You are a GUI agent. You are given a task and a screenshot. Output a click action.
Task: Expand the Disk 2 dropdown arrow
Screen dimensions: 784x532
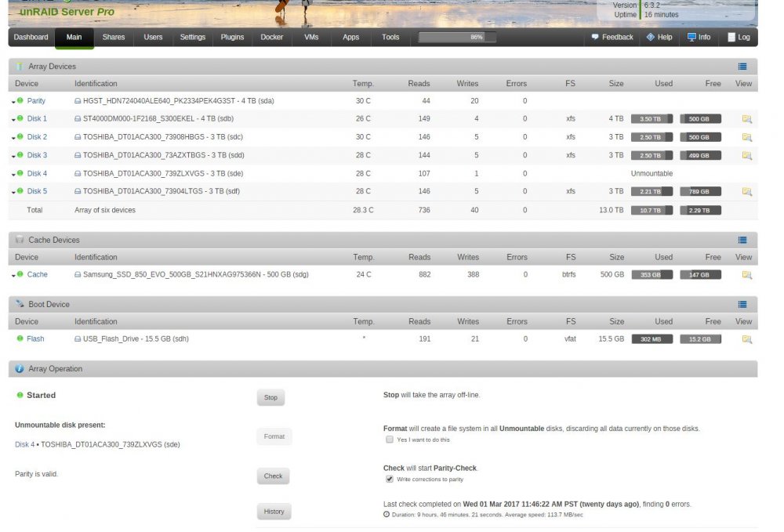coord(13,138)
